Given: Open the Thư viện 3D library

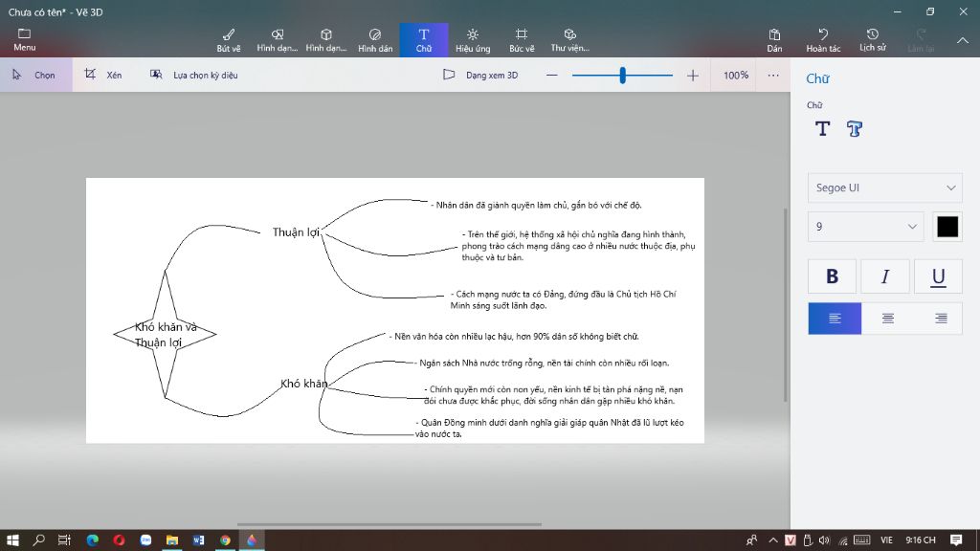Looking at the screenshot, I should click(569, 39).
